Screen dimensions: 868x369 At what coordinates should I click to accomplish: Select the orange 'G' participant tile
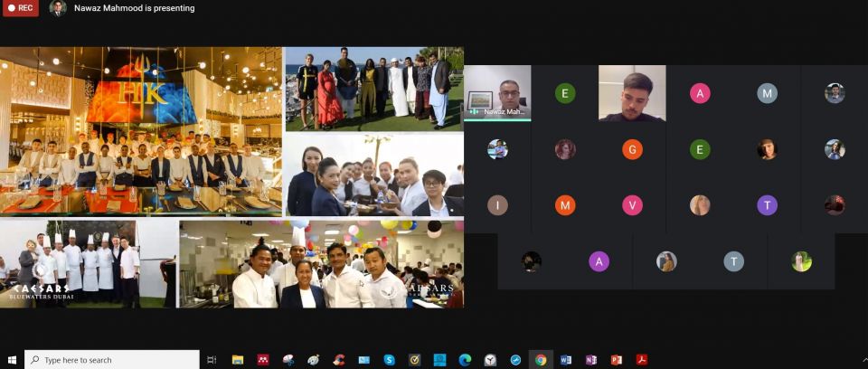pos(633,149)
